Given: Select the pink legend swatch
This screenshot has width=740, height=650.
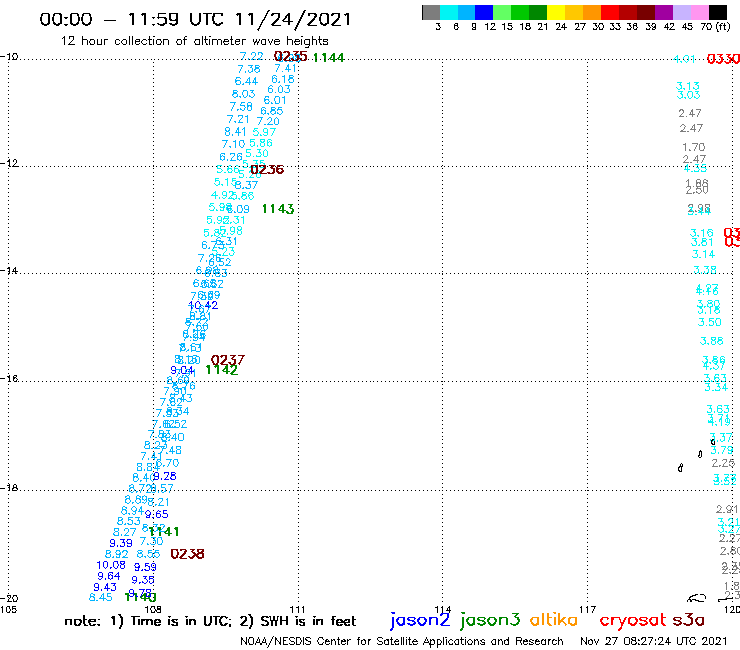Looking at the screenshot, I should (x=699, y=12).
